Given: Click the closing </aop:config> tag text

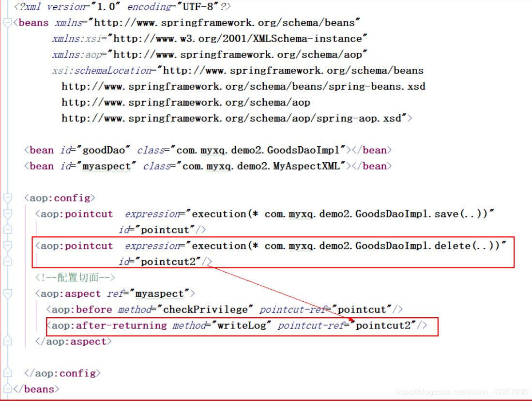Looking at the screenshot, I should 62,373.
